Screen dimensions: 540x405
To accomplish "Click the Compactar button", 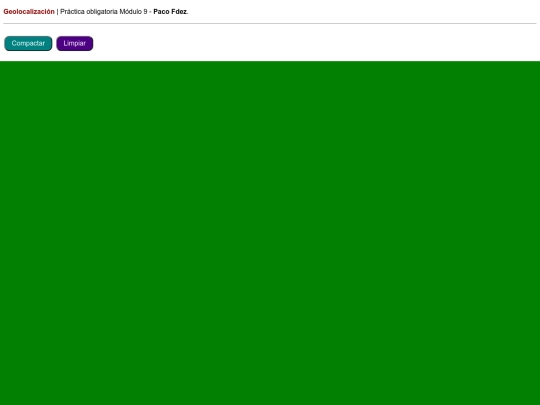I will click(x=28, y=43).
